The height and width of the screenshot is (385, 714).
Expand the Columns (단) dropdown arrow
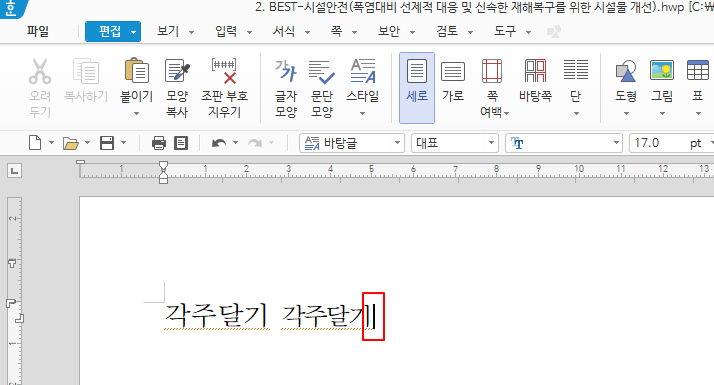click(576, 113)
